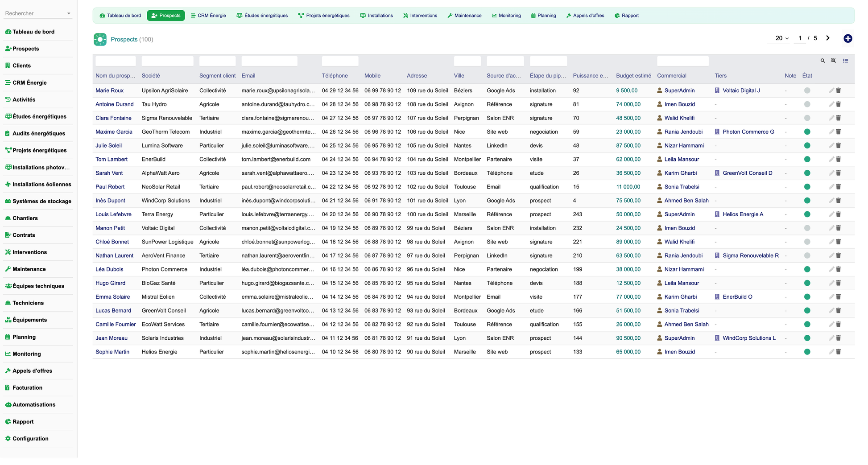The height and width of the screenshot is (465, 868).
Task: Open the Tableau de bord top tab
Action: [x=120, y=16]
